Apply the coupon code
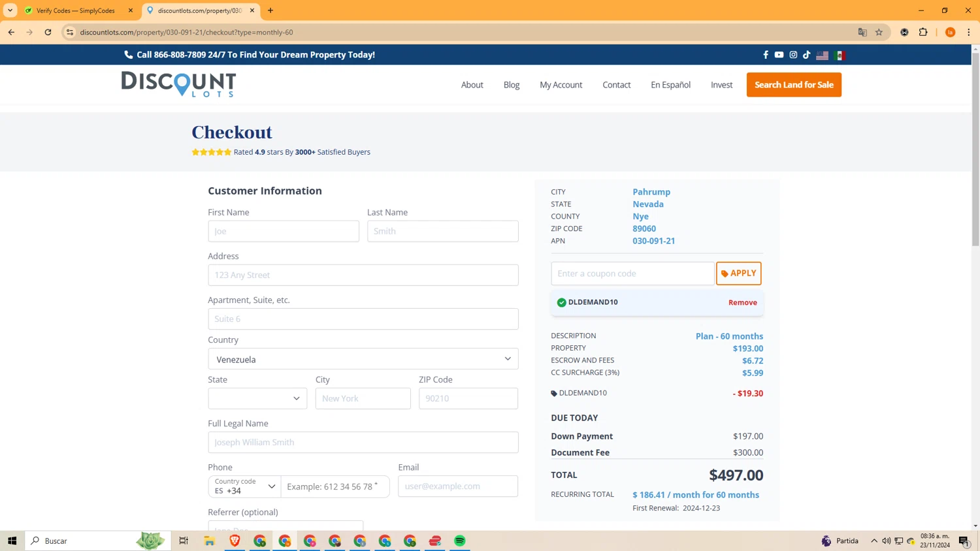The width and height of the screenshot is (980, 551). [x=738, y=274]
